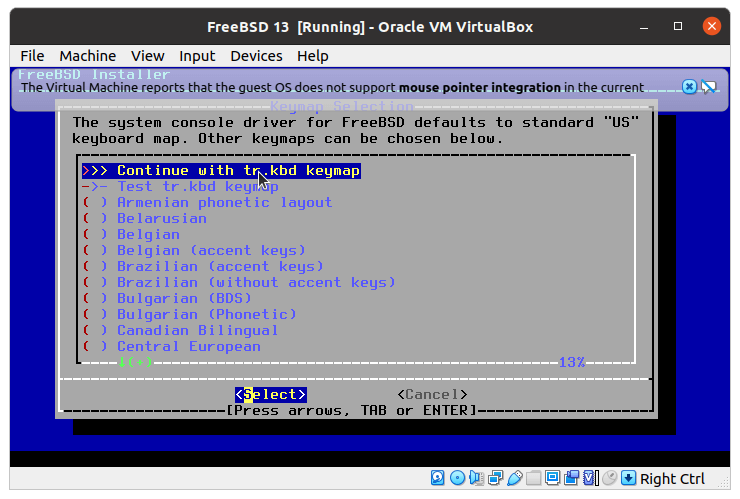Select the Bulgarian (BDS) option
The image size is (740, 499).
(167, 299)
